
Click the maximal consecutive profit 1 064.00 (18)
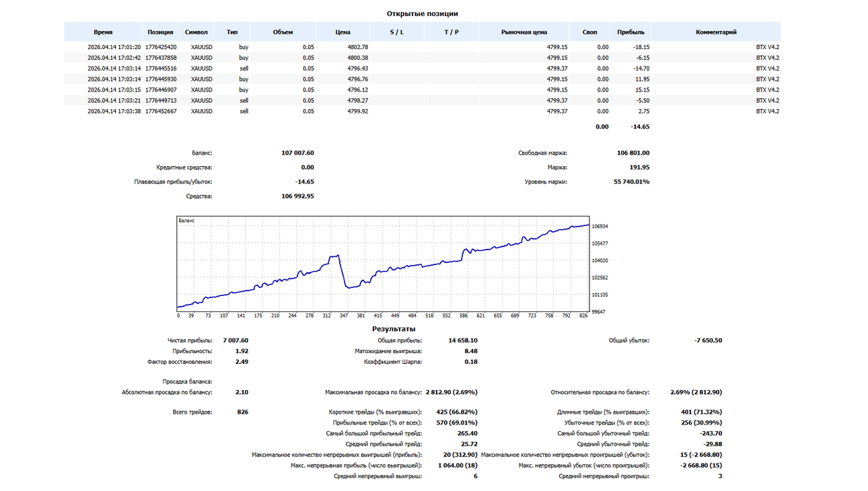click(x=458, y=465)
